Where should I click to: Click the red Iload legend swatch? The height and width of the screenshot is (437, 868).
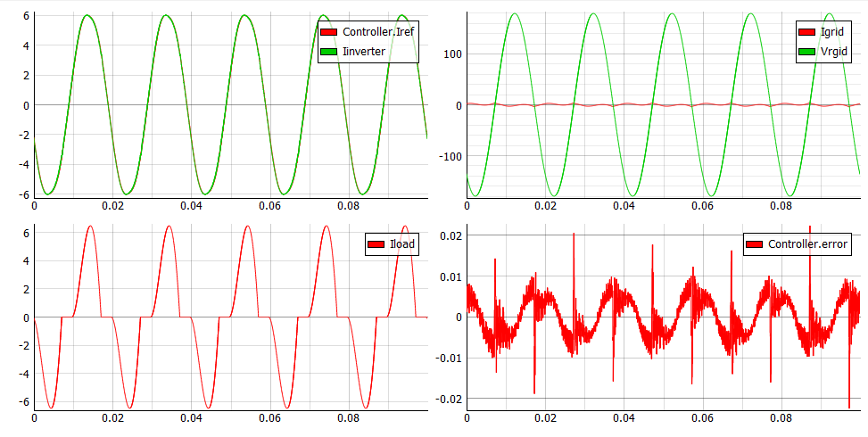[376, 245]
